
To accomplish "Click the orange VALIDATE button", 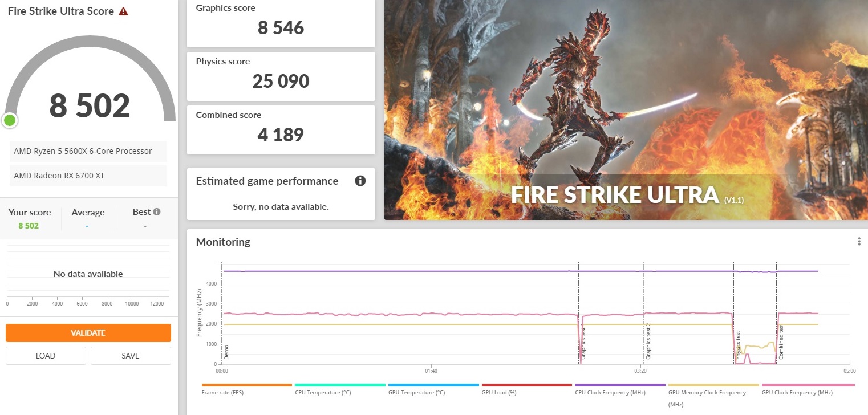I will [x=88, y=333].
